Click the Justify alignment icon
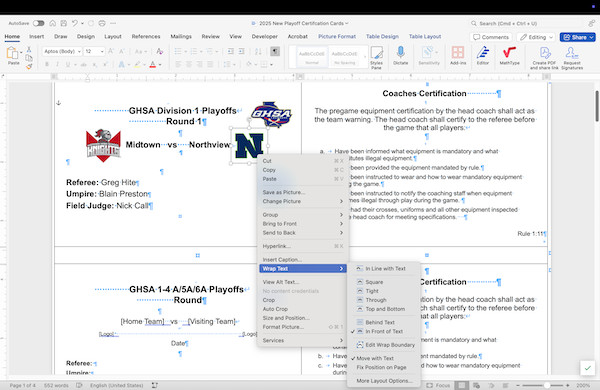600x390 pixels. pos(210,64)
